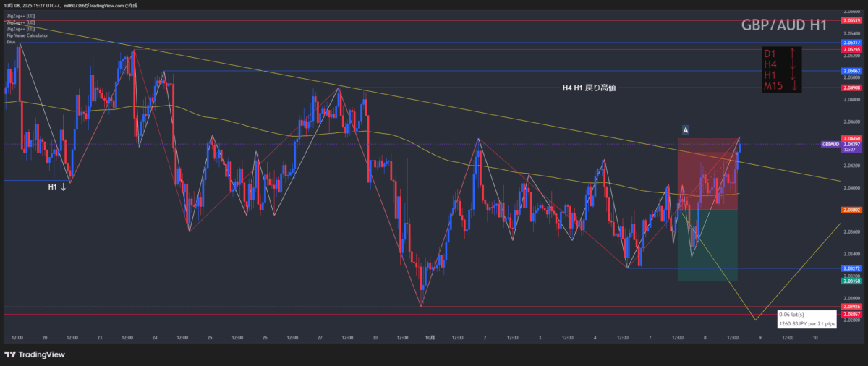868x366 pixels.
Task: Click the 'H1 ↓' annotation on the chart's left
Action: tap(57, 187)
